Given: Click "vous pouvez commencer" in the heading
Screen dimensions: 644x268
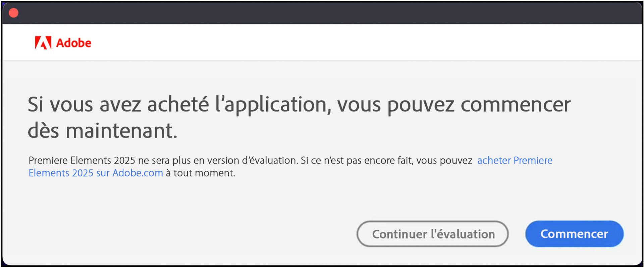Looking at the screenshot, I should 454,105.
